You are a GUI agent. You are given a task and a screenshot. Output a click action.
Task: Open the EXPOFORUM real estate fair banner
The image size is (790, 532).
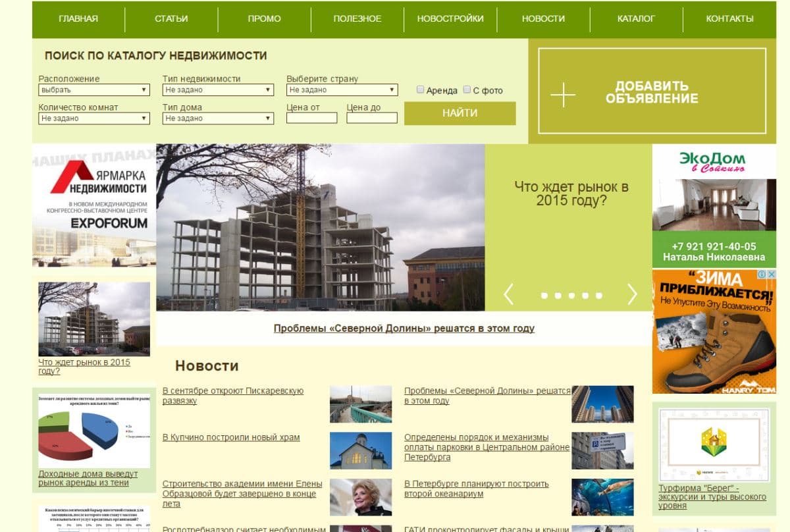94,205
